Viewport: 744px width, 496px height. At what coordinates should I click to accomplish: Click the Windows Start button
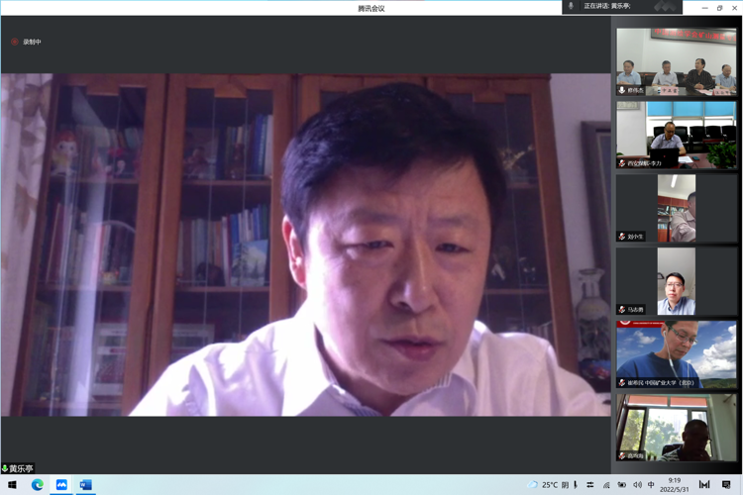[11, 485]
